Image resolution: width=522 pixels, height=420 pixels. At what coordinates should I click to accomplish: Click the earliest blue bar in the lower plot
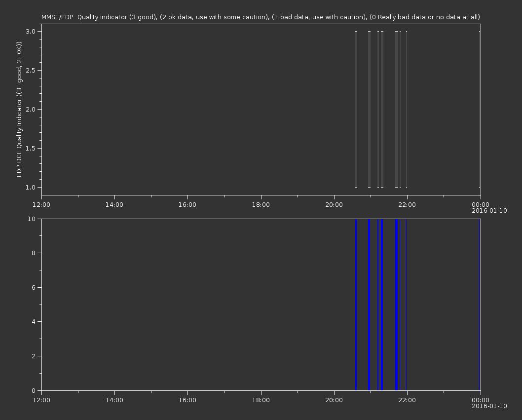click(356, 305)
